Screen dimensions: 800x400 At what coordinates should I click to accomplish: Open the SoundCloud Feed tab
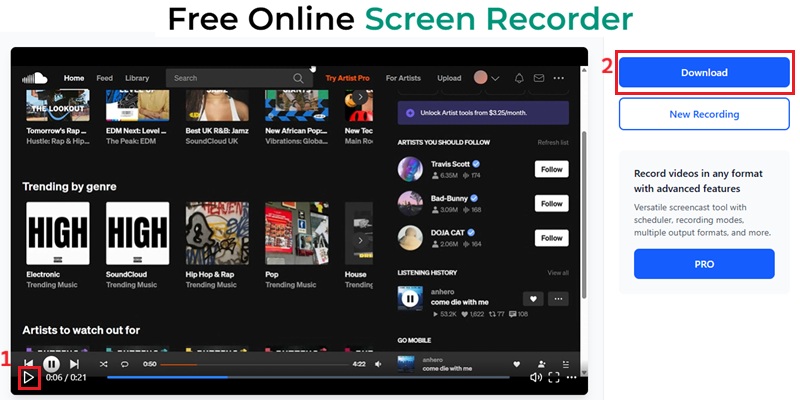(x=105, y=78)
